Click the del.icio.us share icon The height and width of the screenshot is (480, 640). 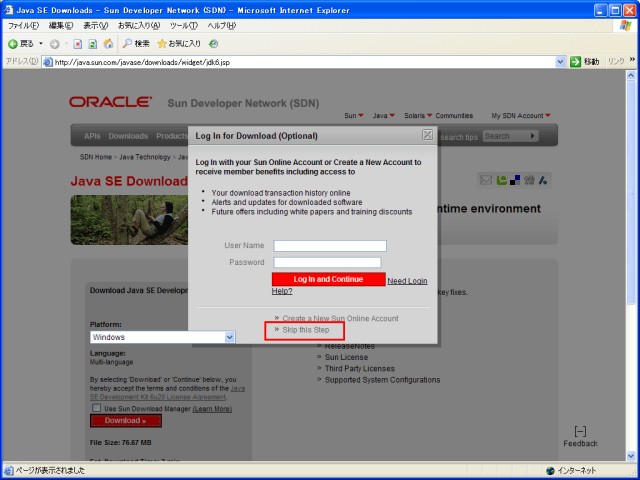[x=515, y=180]
